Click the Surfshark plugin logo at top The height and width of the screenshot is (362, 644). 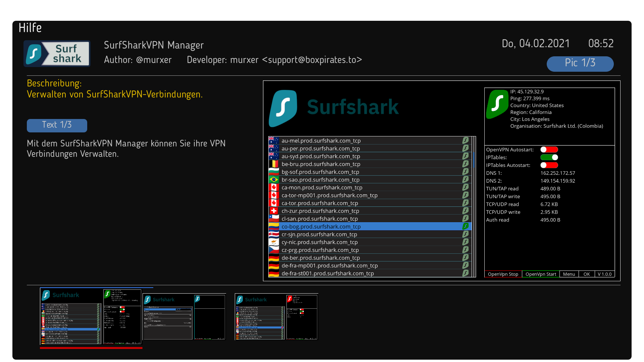click(57, 54)
